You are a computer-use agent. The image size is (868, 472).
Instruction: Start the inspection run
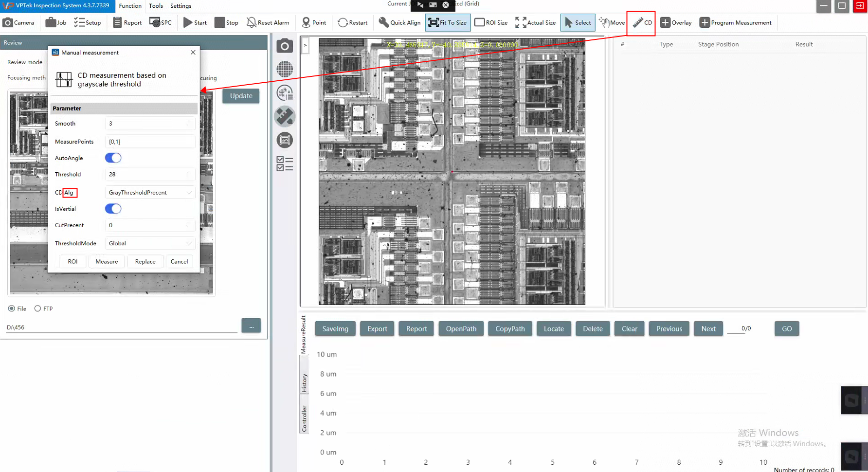pos(195,22)
